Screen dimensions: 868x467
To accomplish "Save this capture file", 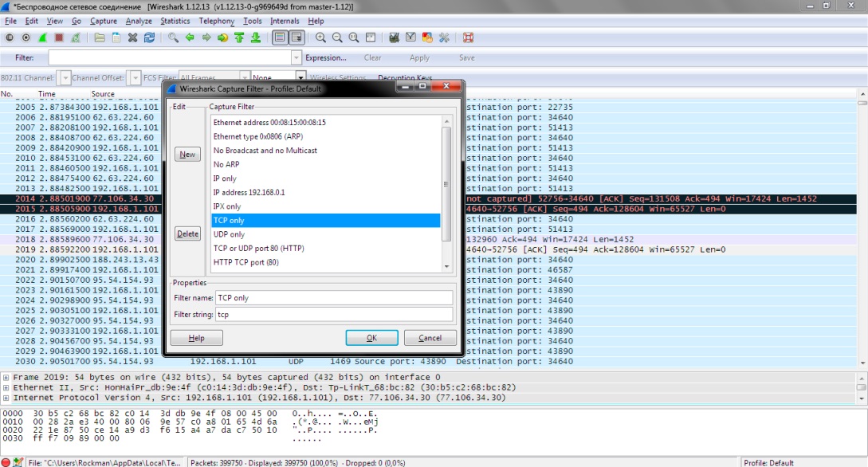I will click(x=116, y=37).
